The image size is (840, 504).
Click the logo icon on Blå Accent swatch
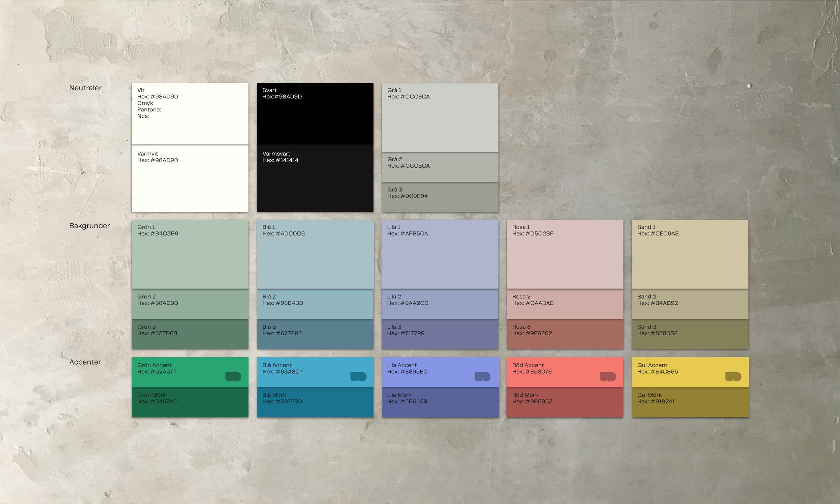[359, 377]
